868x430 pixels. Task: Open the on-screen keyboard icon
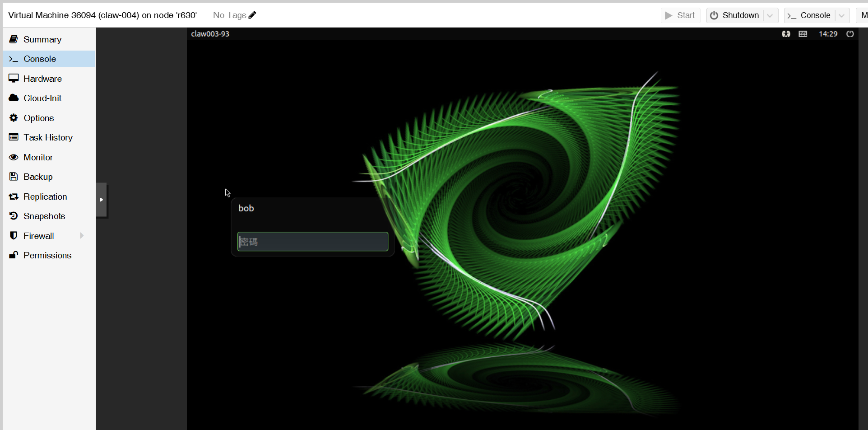pyautogui.click(x=803, y=34)
